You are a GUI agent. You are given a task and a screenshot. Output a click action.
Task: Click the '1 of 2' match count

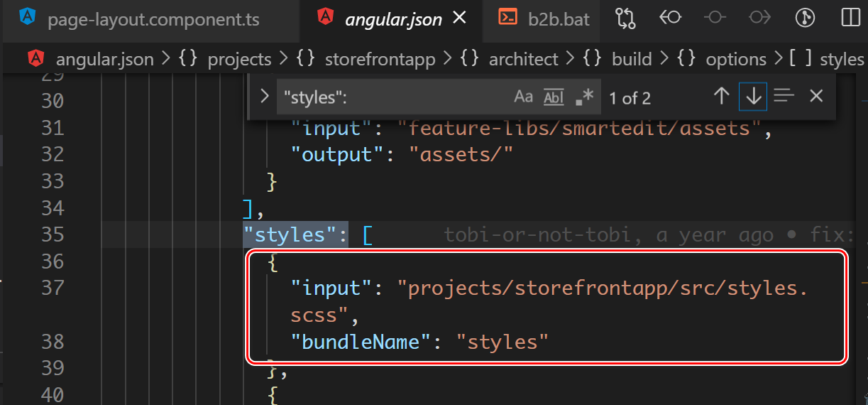pyautogui.click(x=630, y=98)
